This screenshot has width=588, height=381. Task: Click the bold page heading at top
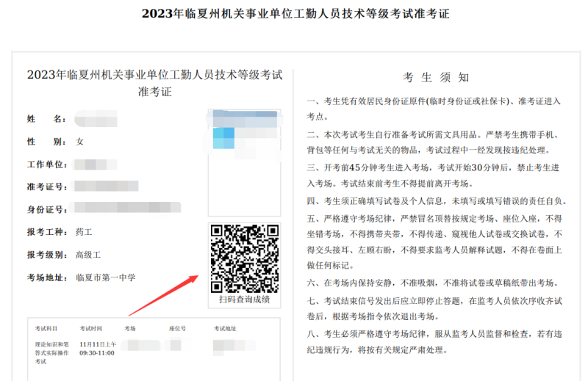click(x=295, y=14)
